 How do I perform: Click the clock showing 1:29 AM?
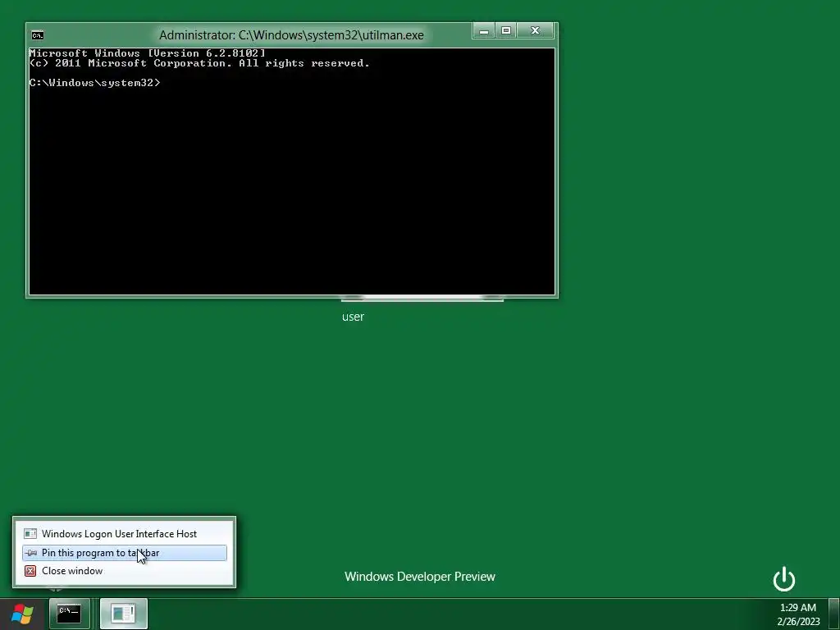coord(797,608)
